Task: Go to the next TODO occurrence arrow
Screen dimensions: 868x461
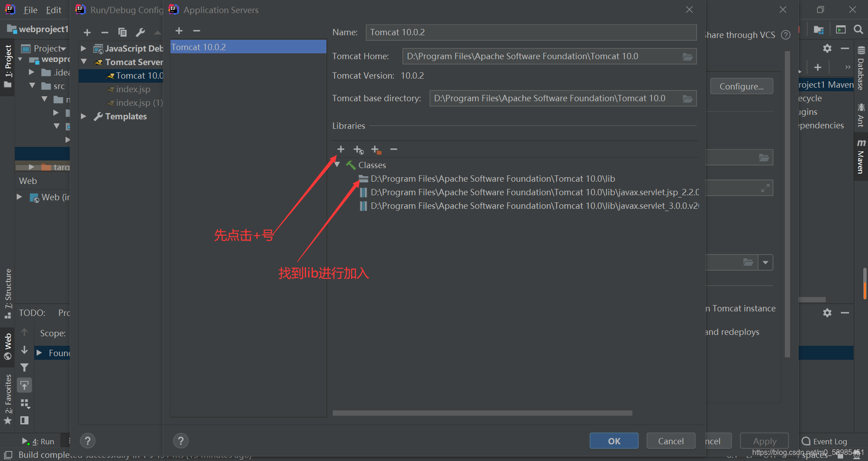Action: 24,350
